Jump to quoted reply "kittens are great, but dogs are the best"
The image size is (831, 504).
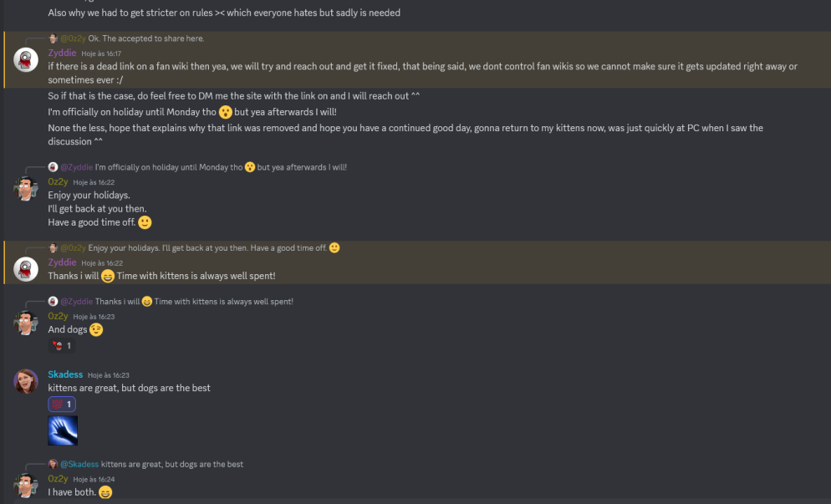pyautogui.click(x=171, y=464)
